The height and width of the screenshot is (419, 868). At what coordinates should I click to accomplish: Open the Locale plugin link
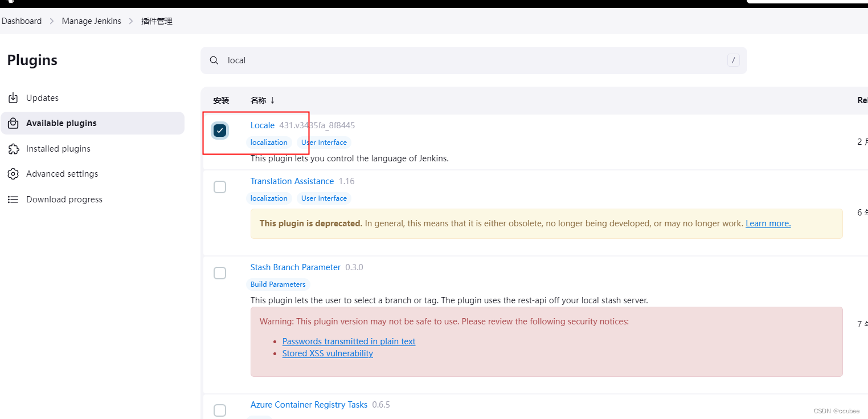tap(263, 125)
